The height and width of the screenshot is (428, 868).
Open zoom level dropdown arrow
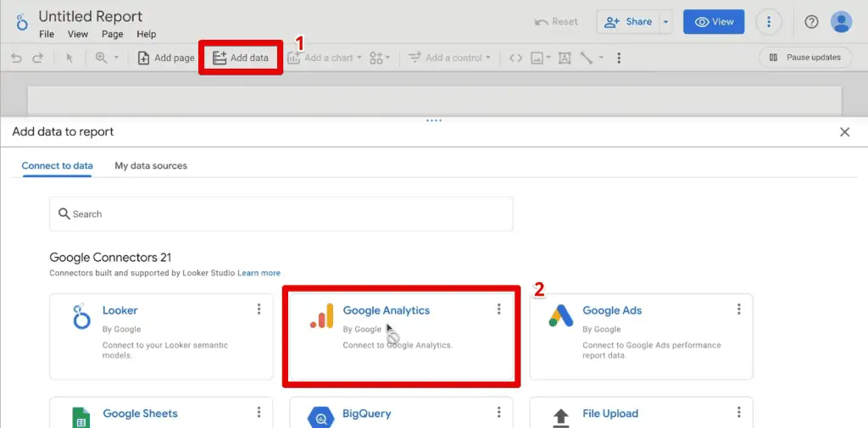pos(116,58)
